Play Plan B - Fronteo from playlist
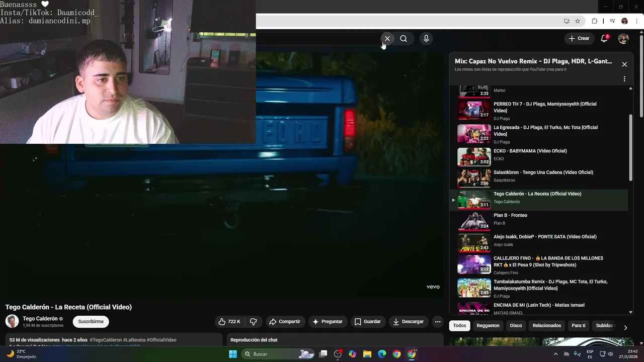 (x=538, y=221)
